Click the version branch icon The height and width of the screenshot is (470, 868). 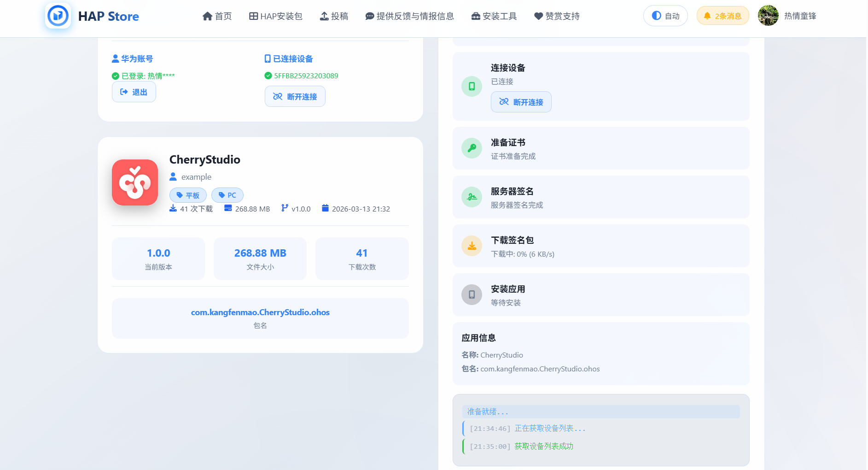(285, 208)
